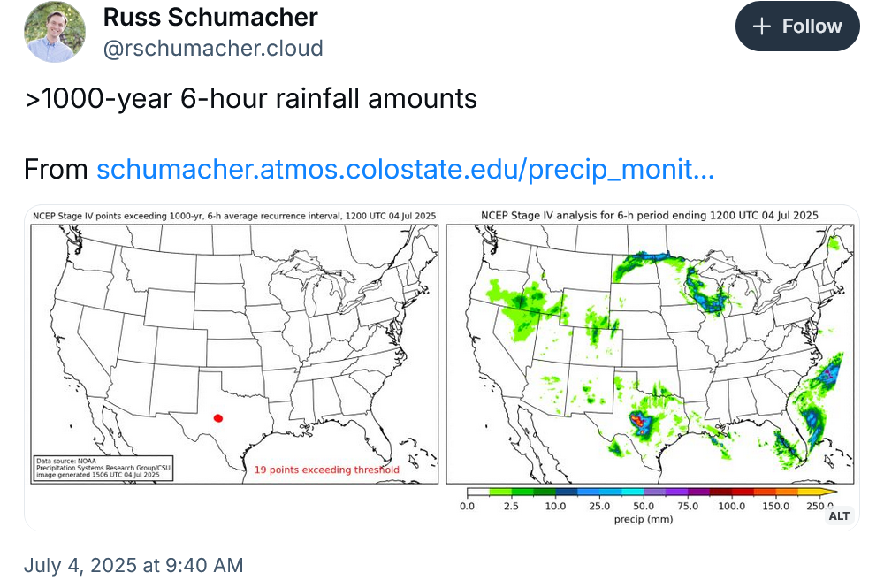Image resolution: width=884 pixels, height=588 pixels.
Task: Click the yellow arrow end of the colorbar
Action: [x=828, y=492]
